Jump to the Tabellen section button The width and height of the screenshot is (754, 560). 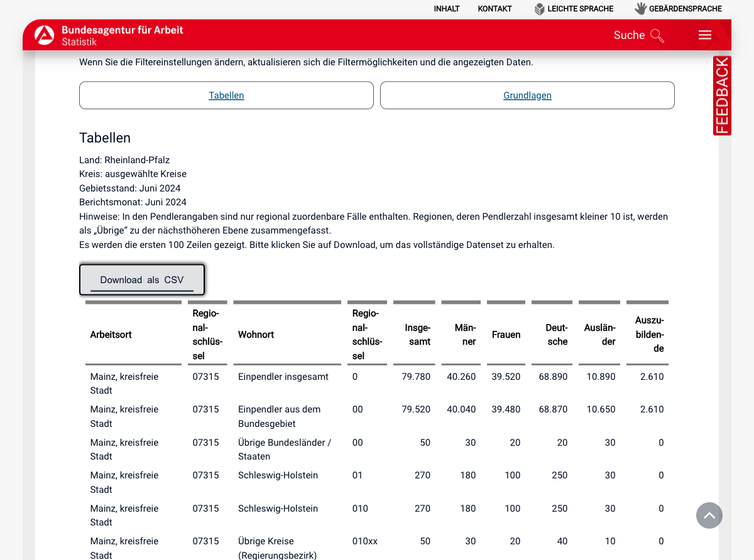(226, 95)
